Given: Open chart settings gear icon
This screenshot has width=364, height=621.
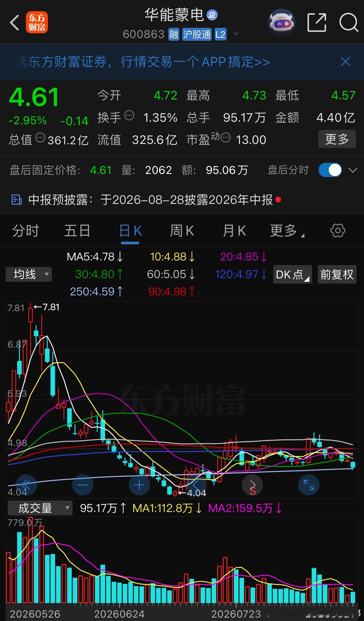Looking at the screenshot, I should click(x=338, y=230).
